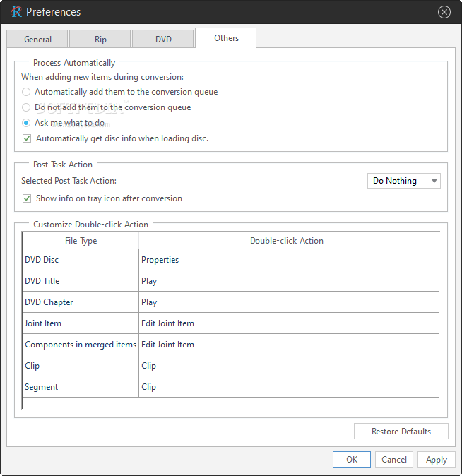Open the 'Do Nothing' post task dropdown
The height and width of the screenshot is (476, 462).
click(403, 181)
